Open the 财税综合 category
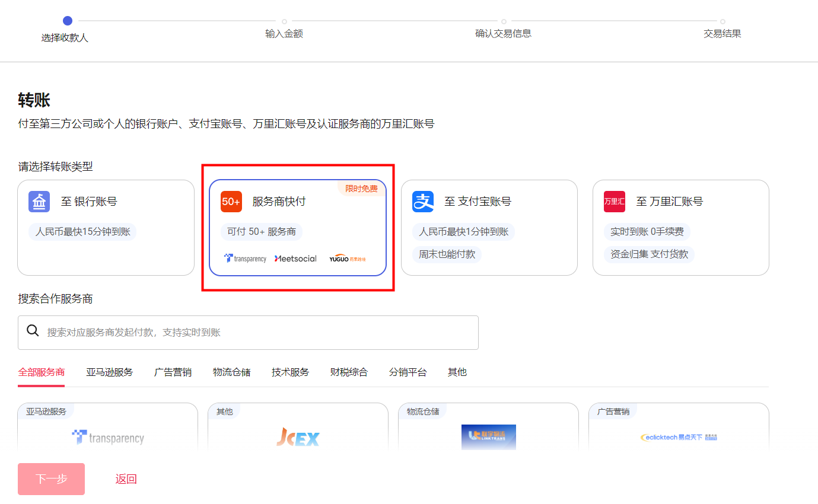This screenshot has width=818, height=504. [349, 372]
